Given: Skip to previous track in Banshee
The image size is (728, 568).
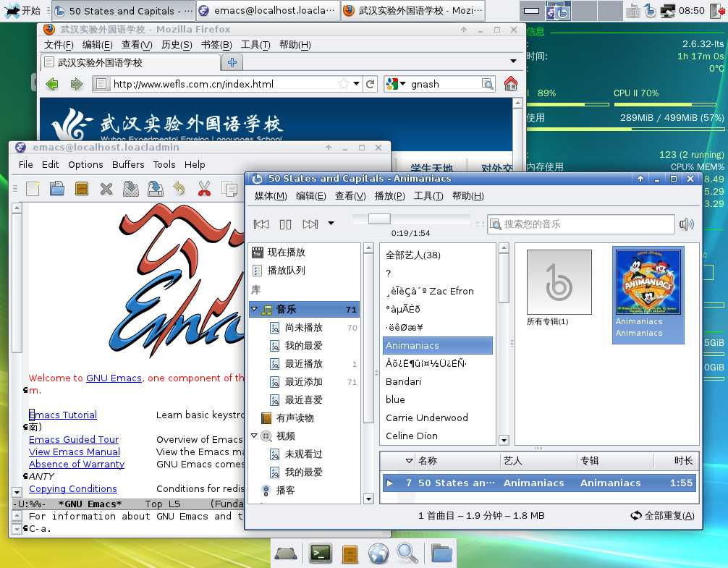Looking at the screenshot, I should pyautogui.click(x=261, y=224).
